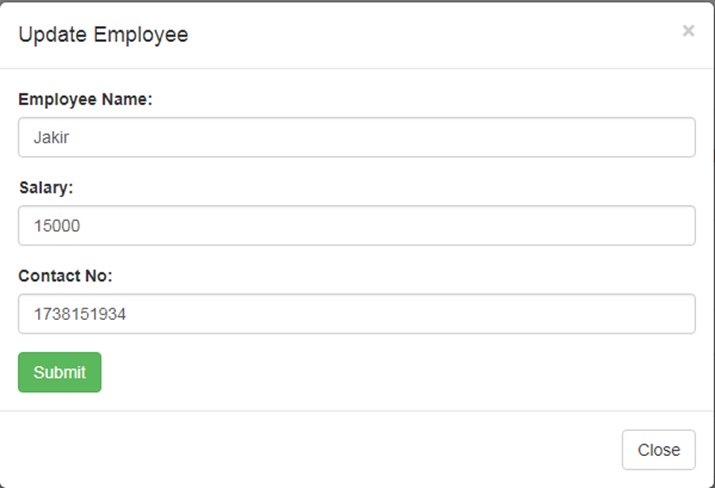Click the "Update Employee" dialog title
This screenshot has width=715, height=488.
[103, 35]
